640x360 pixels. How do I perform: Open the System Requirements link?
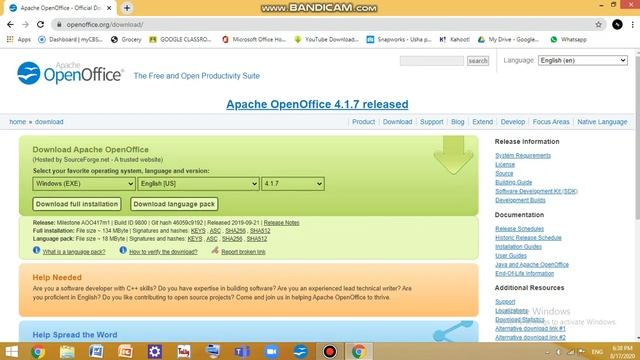[523, 156]
